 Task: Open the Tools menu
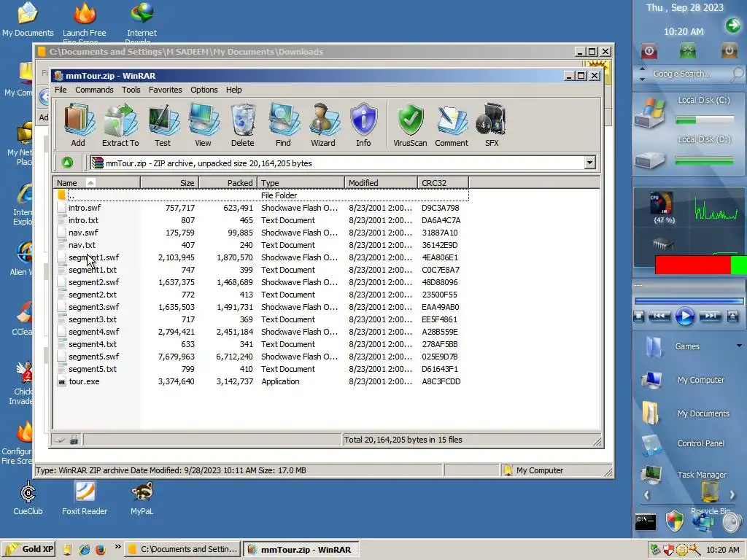(131, 90)
